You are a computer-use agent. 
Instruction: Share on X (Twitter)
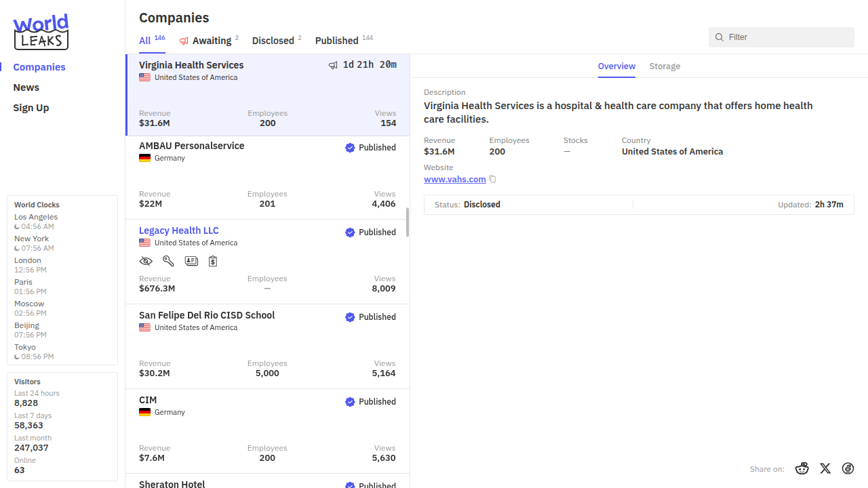[x=825, y=468]
